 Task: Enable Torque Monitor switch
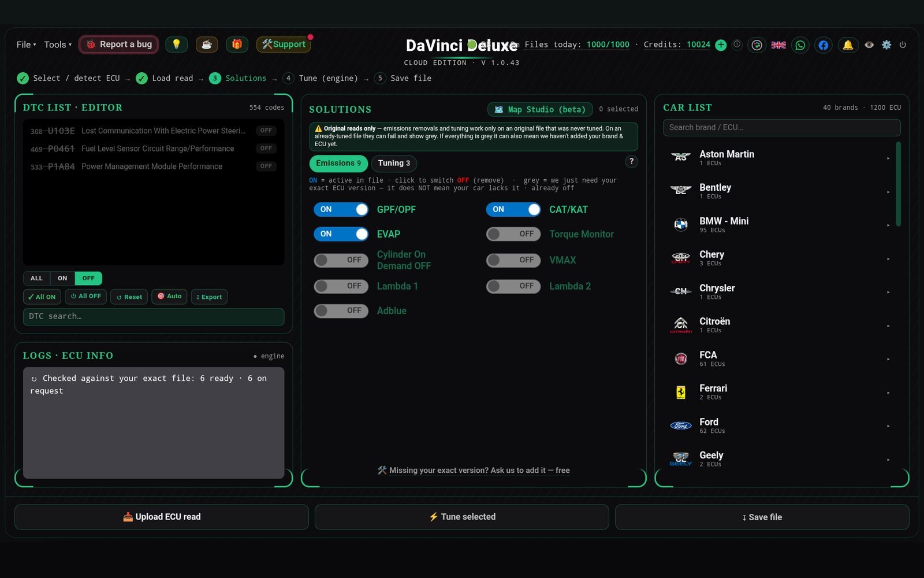pos(513,234)
